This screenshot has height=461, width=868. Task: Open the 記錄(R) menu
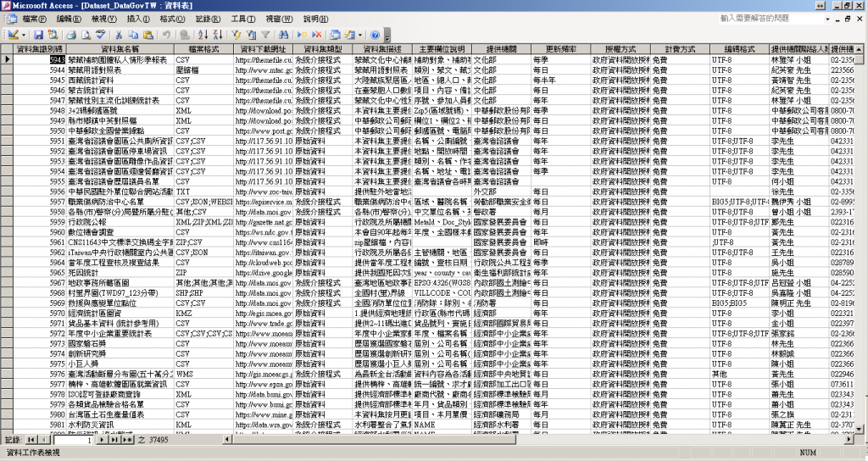208,19
